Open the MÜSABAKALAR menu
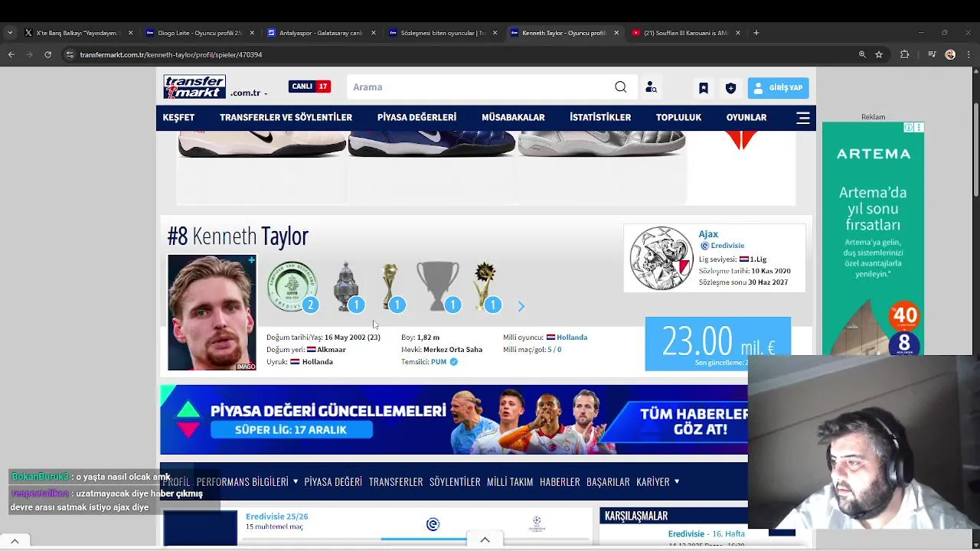The width and height of the screenshot is (980, 551). (513, 118)
